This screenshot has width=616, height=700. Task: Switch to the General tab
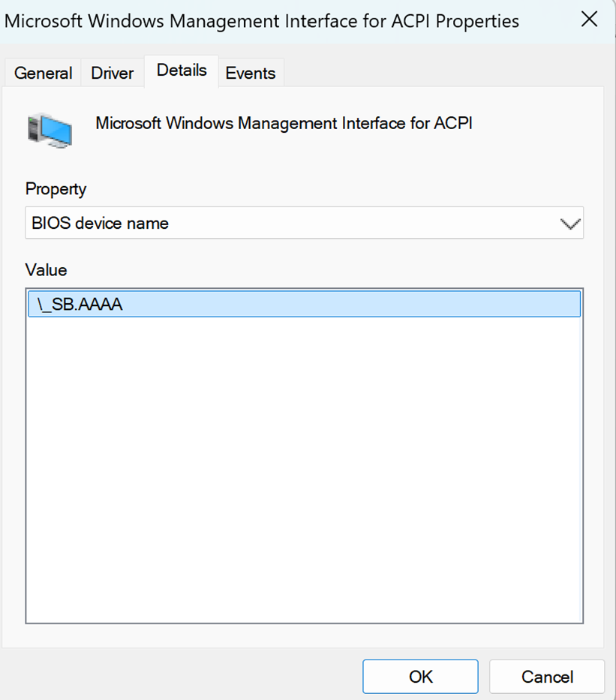click(x=43, y=73)
